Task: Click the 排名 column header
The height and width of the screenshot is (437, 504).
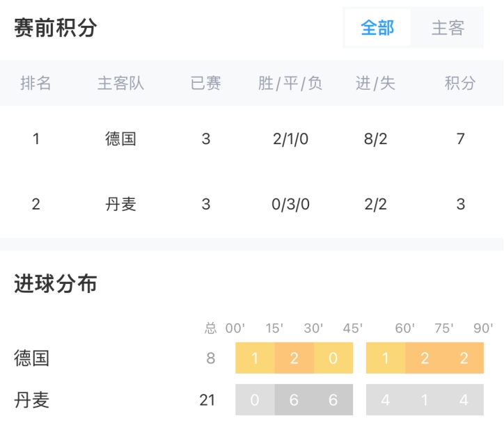Action: pyautogui.click(x=36, y=84)
